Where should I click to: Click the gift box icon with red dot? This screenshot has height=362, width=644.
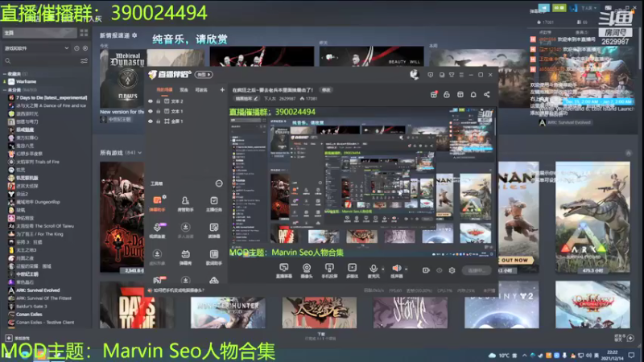tap(434, 94)
